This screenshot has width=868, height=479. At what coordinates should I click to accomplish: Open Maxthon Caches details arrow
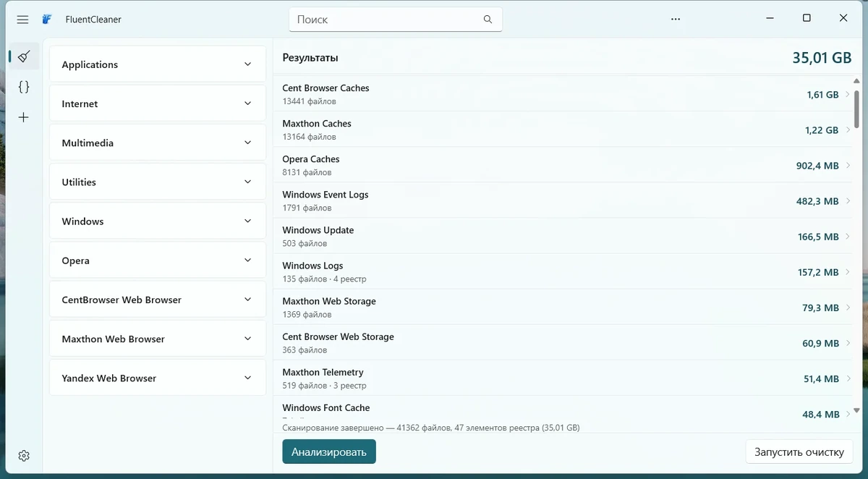[848, 130]
